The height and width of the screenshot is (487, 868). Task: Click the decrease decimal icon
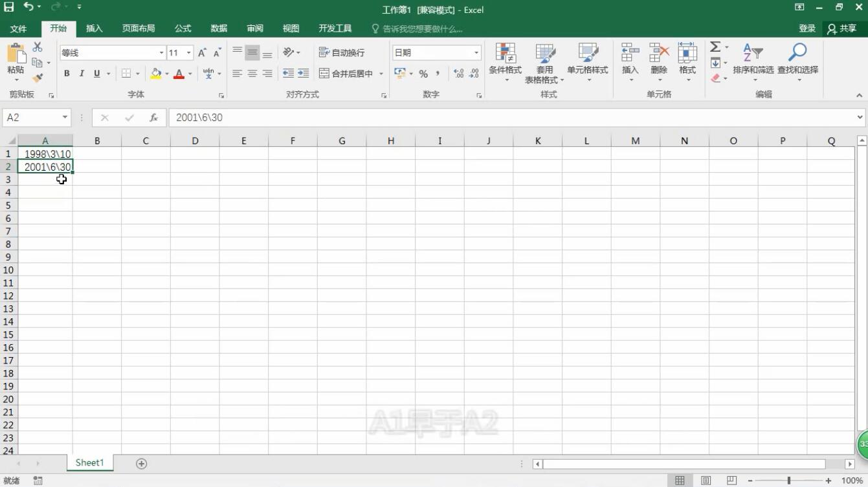tap(474, 74)
